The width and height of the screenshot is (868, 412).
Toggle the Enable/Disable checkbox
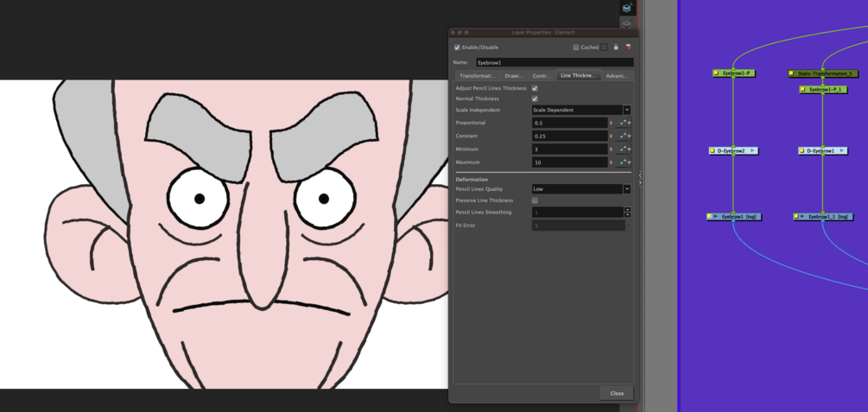click(x=457, y=47)
